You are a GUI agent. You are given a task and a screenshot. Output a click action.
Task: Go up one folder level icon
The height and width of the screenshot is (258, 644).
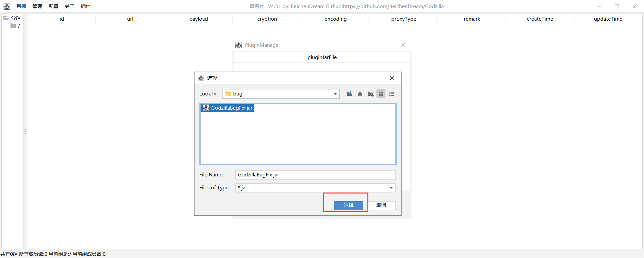coord(349,94)
